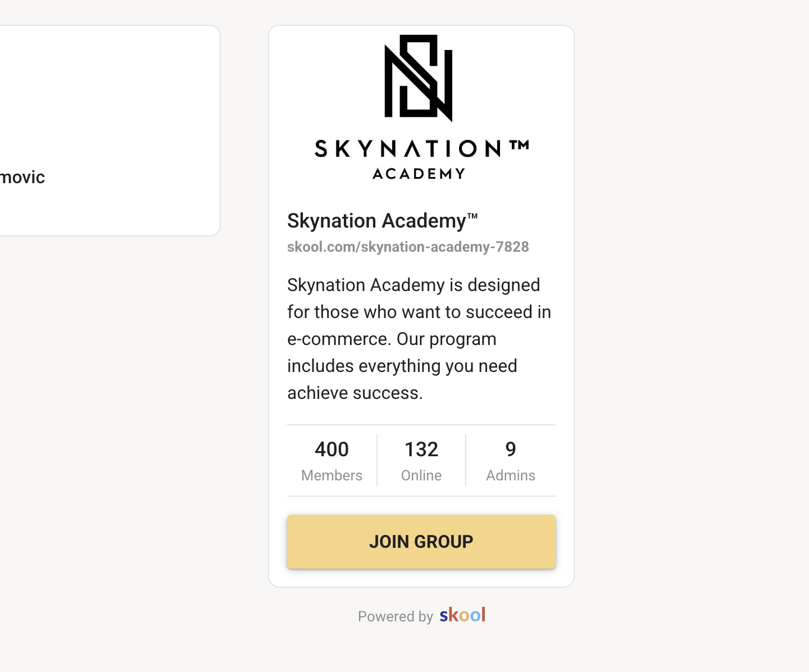809x672 pixels.
Task: Click the colorful skool logo
Action: pos(462,615)
